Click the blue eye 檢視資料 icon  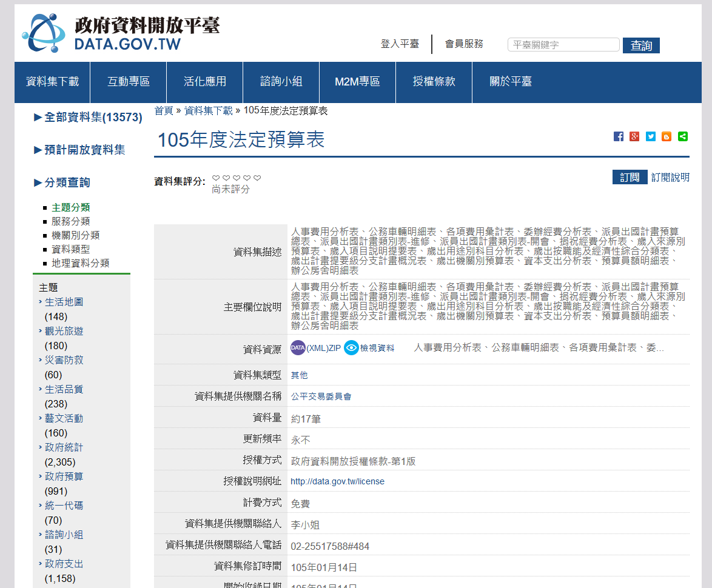pyautogui.click(x=352, y=348)
